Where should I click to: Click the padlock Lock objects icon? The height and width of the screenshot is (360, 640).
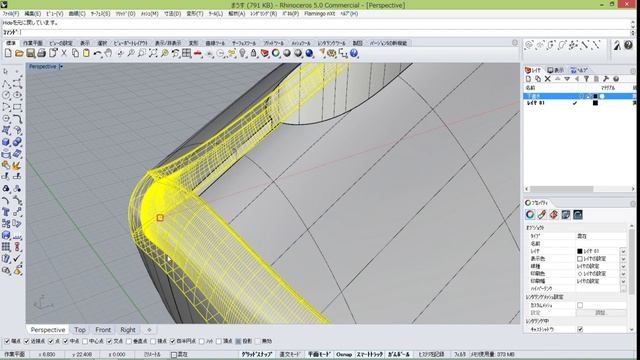click(253, 53)
